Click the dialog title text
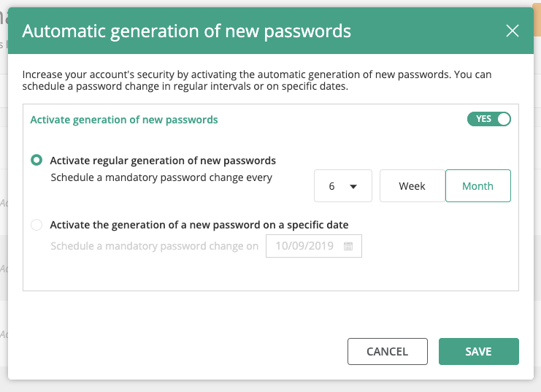 point(186,31)
